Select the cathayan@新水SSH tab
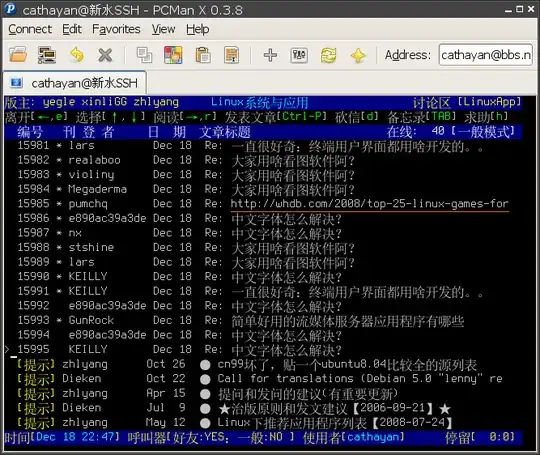The image size is (540, 455). click(74, 83)
